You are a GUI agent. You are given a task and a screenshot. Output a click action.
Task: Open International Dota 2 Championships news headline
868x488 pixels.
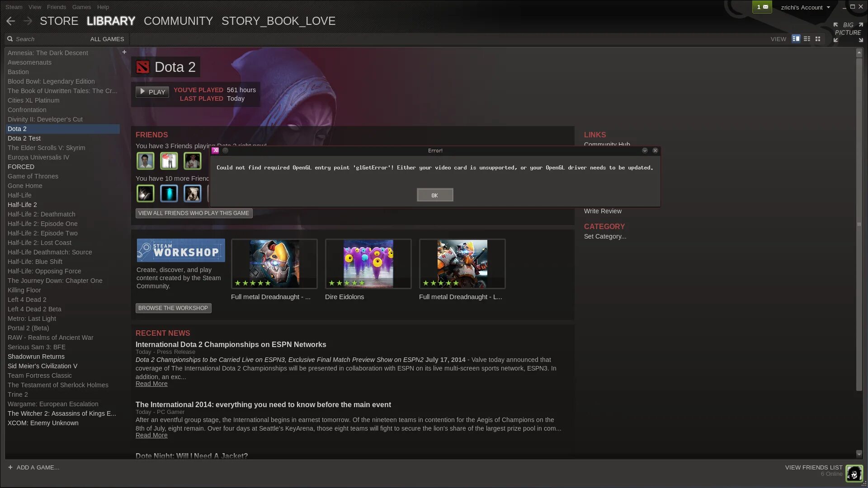[231, 344]
